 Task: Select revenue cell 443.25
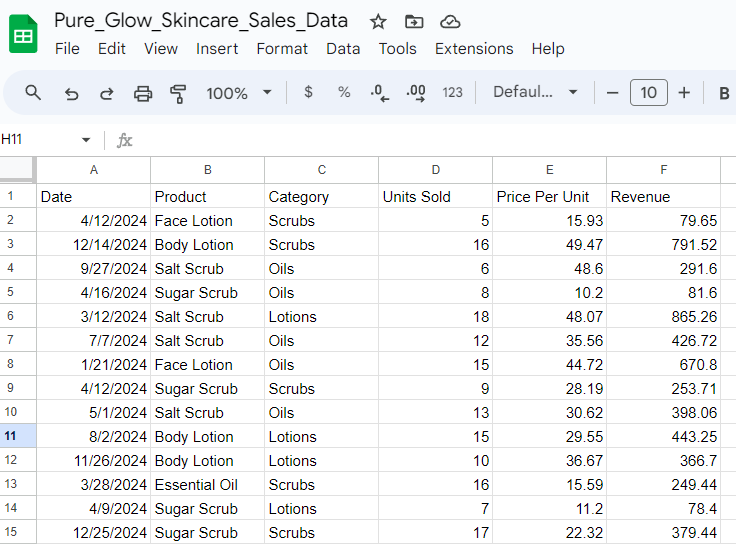(664, 436)
